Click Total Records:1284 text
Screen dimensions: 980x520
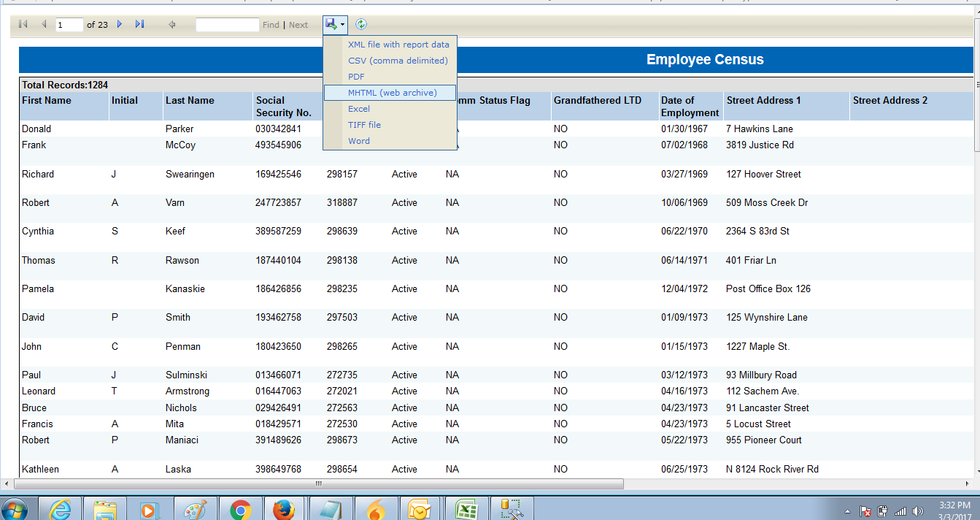[65, 85]
